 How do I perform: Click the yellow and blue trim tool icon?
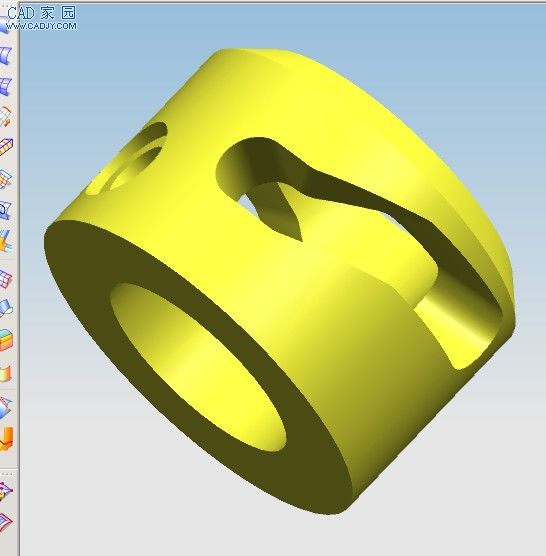(x=6, y=241)
